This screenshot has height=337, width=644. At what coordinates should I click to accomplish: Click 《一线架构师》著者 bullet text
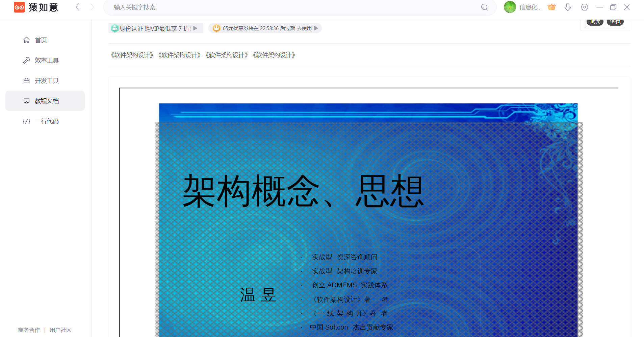(350, 313)
